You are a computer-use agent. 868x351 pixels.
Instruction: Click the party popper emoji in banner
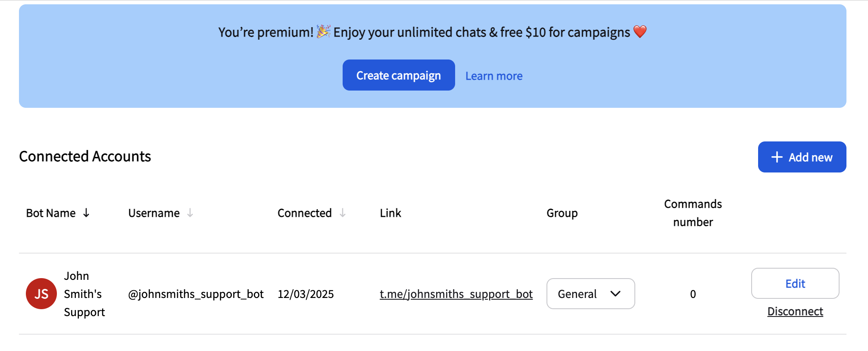[x=323, y=31]
